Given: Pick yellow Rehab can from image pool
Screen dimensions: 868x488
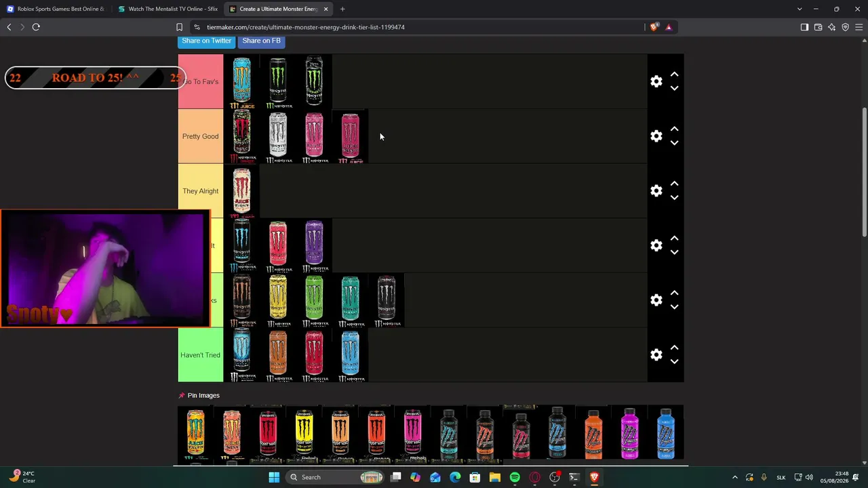Looking at the screenshot, I should pyautogui.click(x=304, y=434).
